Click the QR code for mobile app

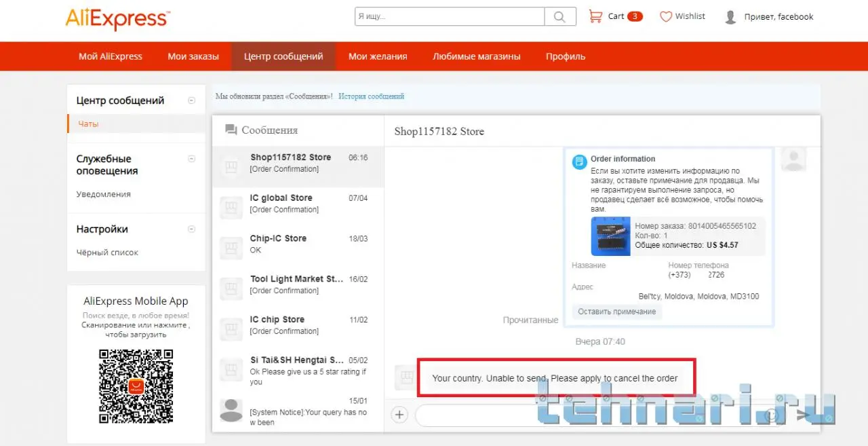coord(136,386)
